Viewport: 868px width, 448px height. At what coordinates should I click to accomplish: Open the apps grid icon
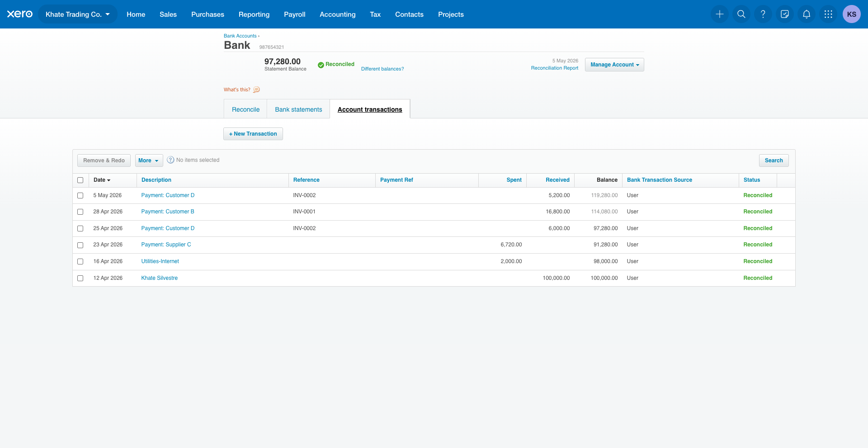[x=828, y=14]
